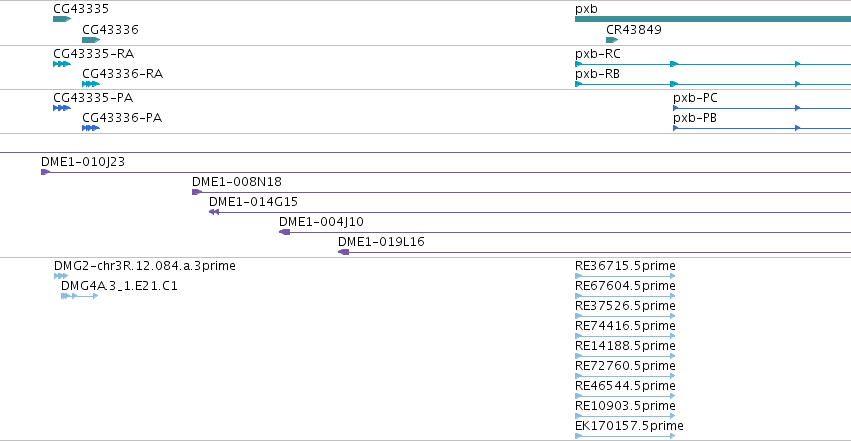Click the RE46544.5prime label text
The width and height of the screenshot is (851, 441).
coord(625,386)
